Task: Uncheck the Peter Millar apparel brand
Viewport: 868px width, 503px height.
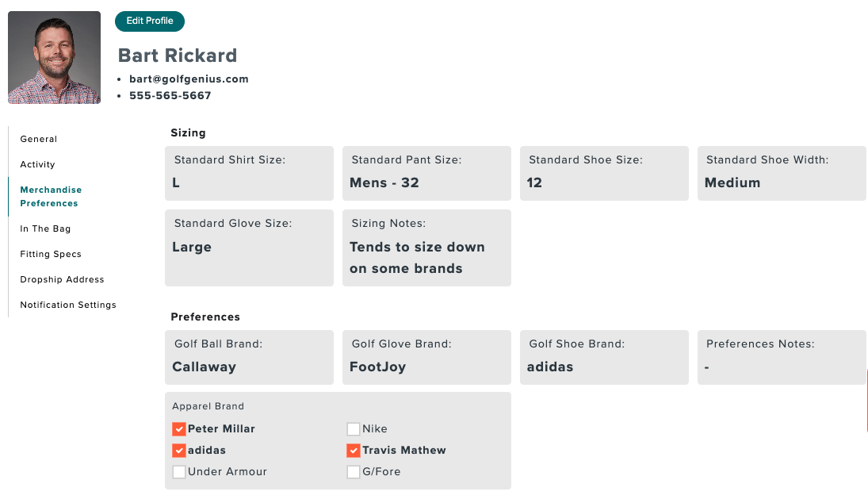Action: click(x=179, y=429)
